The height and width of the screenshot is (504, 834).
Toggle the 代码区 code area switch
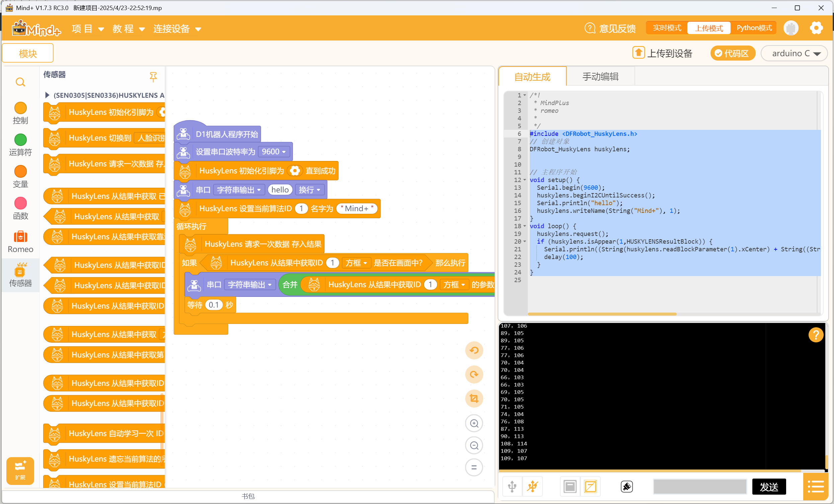[733, 53]
